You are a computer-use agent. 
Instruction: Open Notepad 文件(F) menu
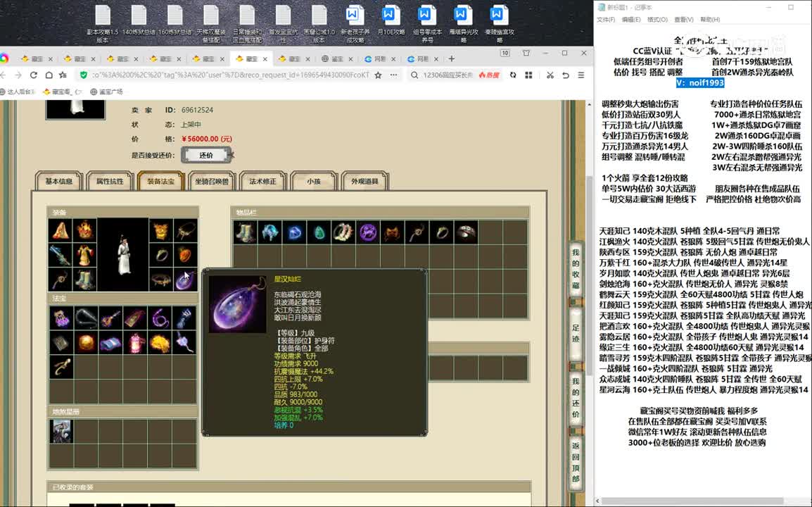click(606, 20)
